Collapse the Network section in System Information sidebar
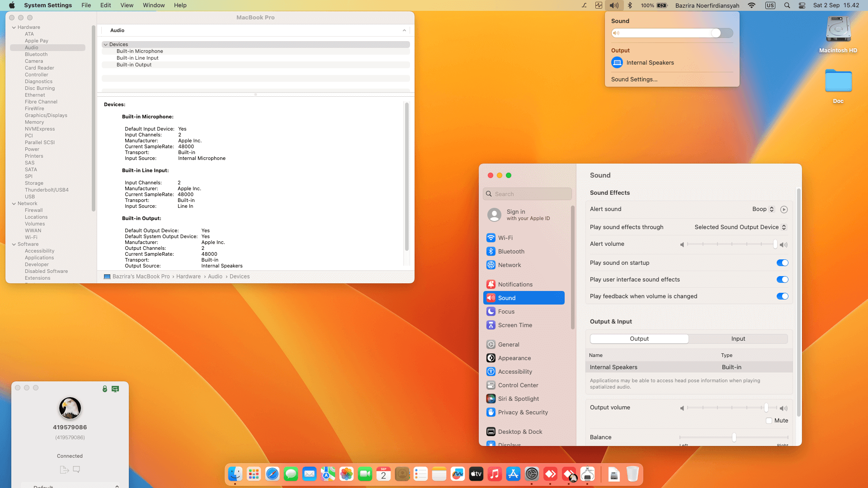This screenshot has width=868, height=488. [x=14, y=204]
